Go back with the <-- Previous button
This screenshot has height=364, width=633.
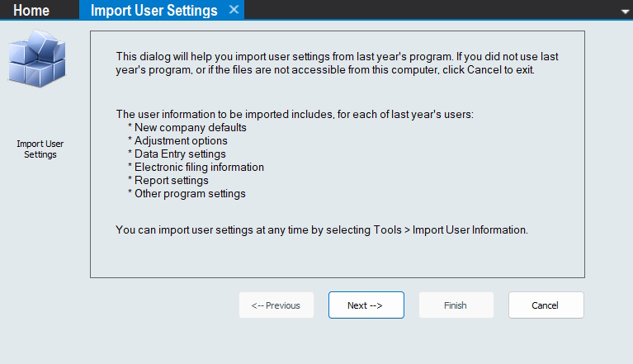(276, 305)
